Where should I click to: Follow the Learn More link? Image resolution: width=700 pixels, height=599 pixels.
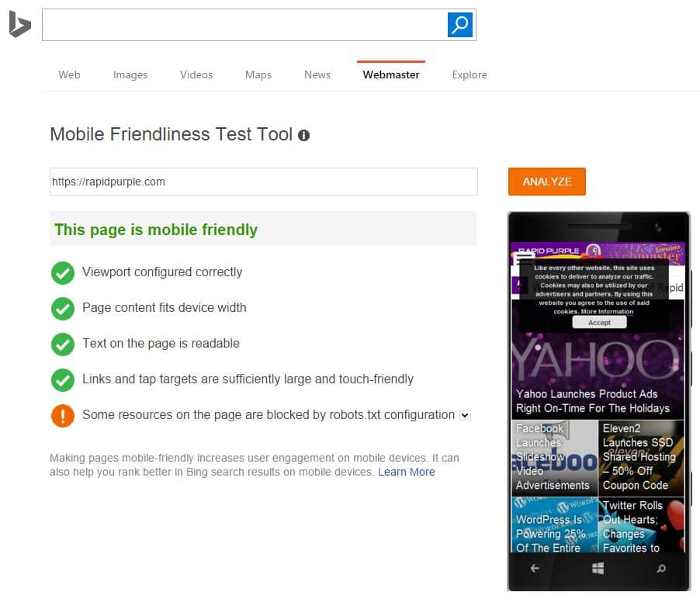[x=406, y=472]
